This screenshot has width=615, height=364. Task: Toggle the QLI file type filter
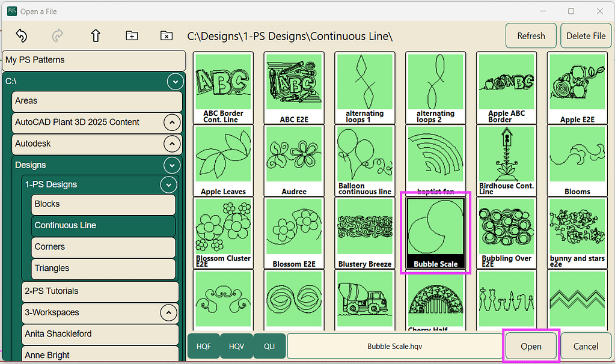coord(269,347)
